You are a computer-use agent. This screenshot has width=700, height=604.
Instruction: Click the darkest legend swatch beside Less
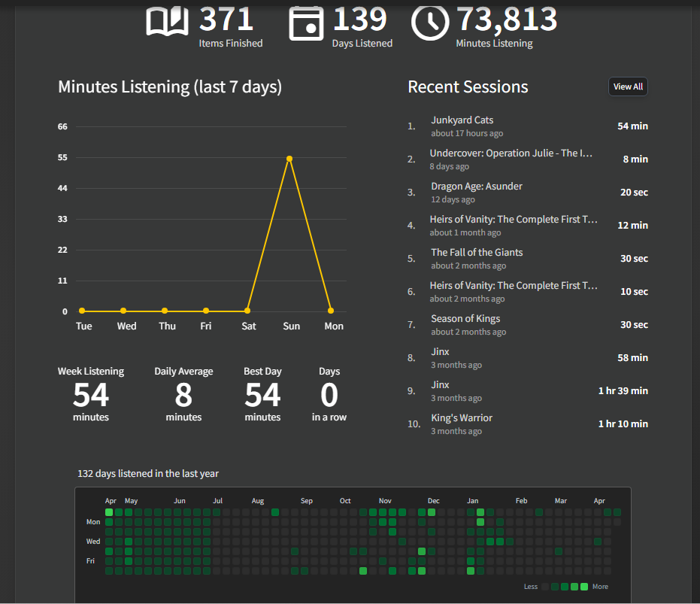(x=545, y=587)
